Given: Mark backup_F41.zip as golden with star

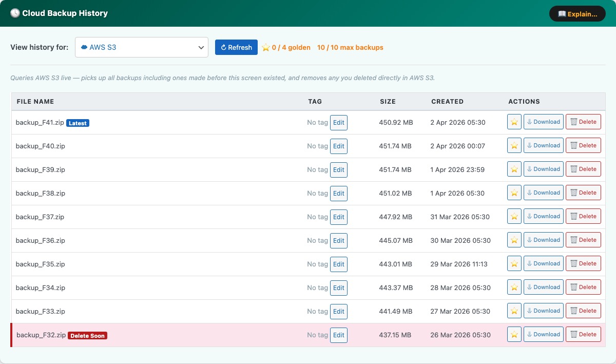Looking at the screenshot, I should coord(514,122).
